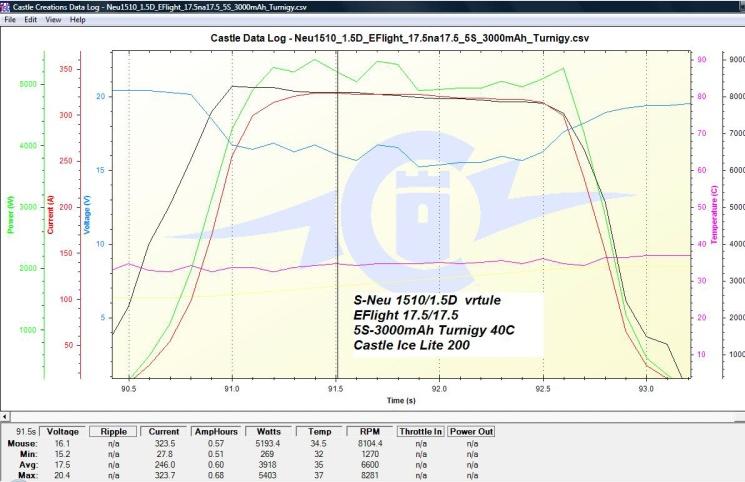
Task: Click the annotation 5S-3000mAh Turnigy 40C
Action: point(434,330)
